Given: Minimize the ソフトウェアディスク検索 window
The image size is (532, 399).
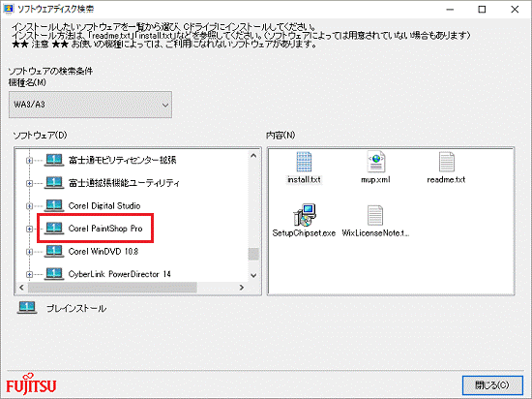Looking at the screenshot, I should pos(450,9).
